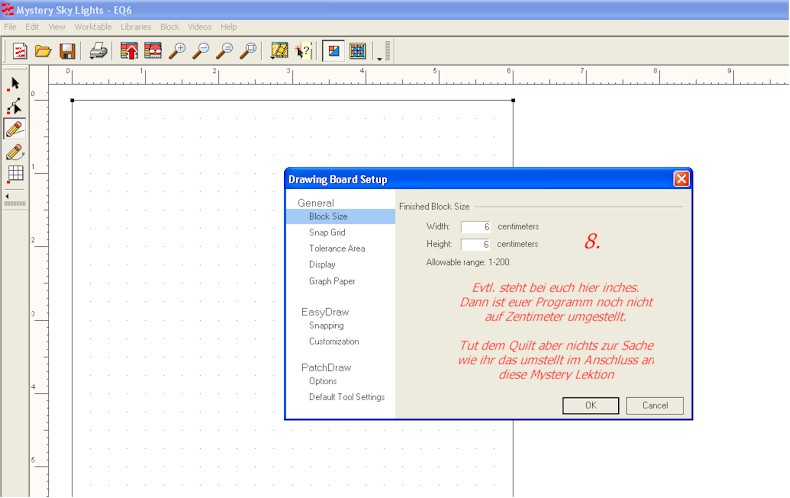Add to Sketchbook with the red arrow icon
790x498 pixels.
point(129,51)
